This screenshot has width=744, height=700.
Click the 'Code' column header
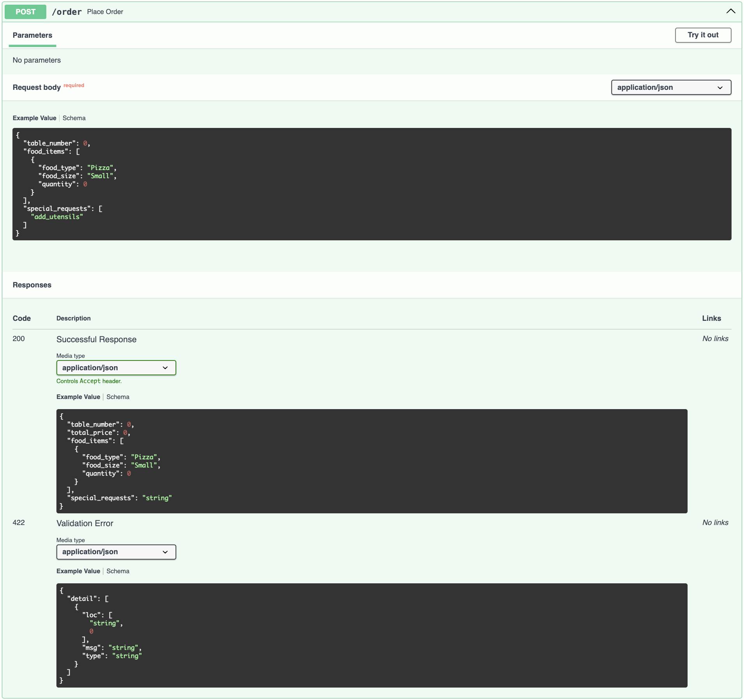click(x=21, y=318)
